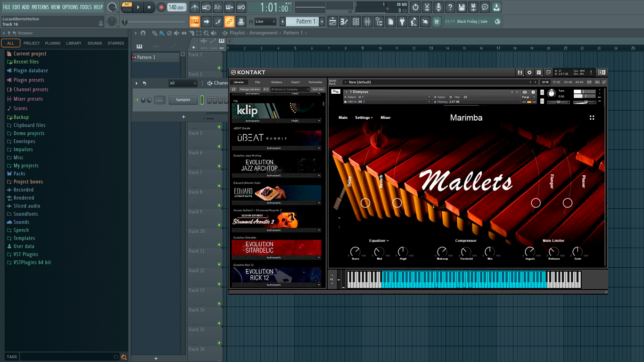Select the playlist slip tool icon
This screenshot has height=362, width=644.
click(184, 33)
